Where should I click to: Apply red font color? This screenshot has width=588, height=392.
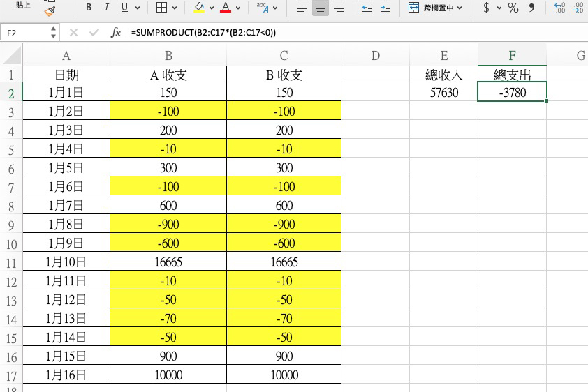click(x=226, y=7)
